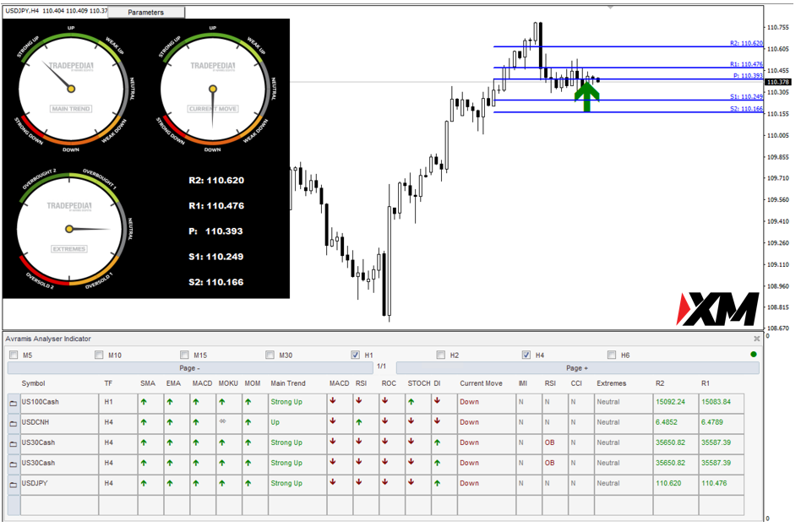
Task: Enable the M5 timeframe checkbox
Action: point(14,355)
